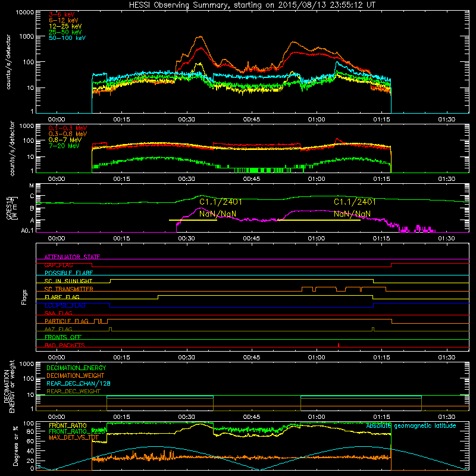Select the ATTENUATOR_STATE flag label
476x476 pixels.
coord(72,257)
